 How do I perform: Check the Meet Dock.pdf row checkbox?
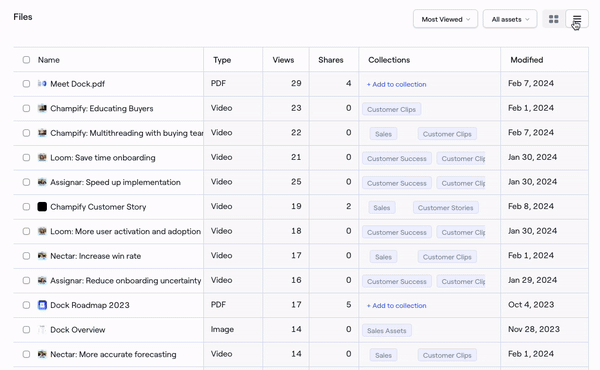tap(26, 84)
